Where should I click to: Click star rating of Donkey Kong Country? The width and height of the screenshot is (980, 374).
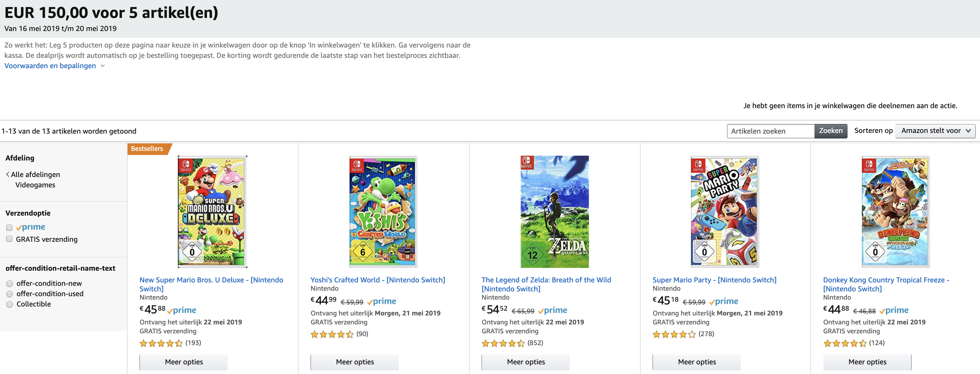844,343
